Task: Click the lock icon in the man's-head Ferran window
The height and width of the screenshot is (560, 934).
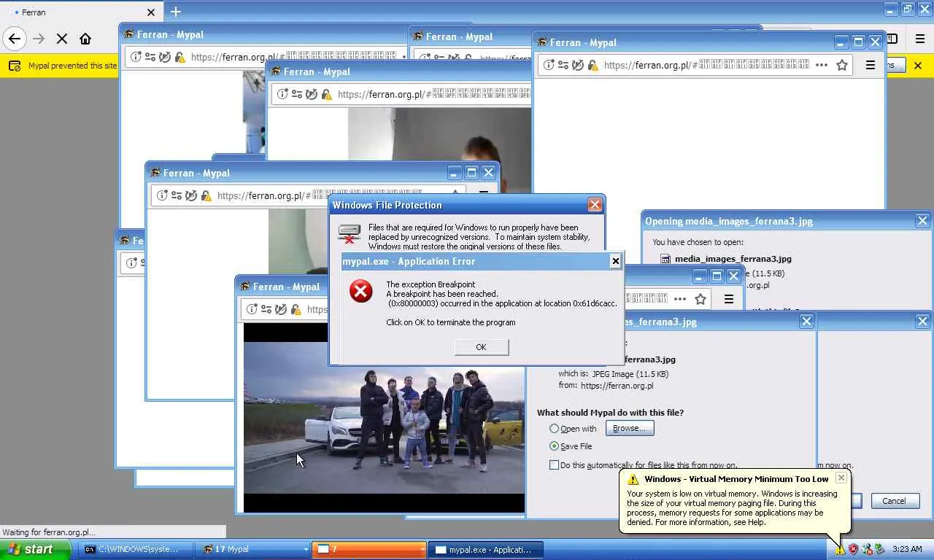Action: click(325, 94)
